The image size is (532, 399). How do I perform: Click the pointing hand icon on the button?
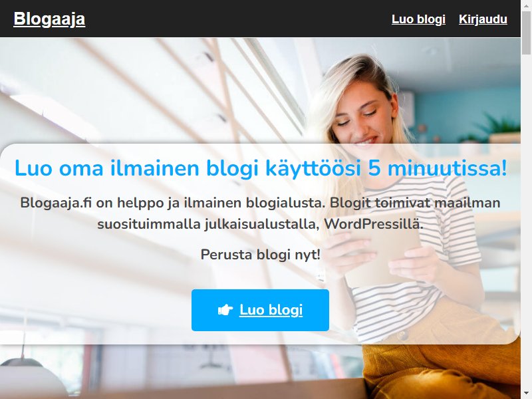point(225,309)
